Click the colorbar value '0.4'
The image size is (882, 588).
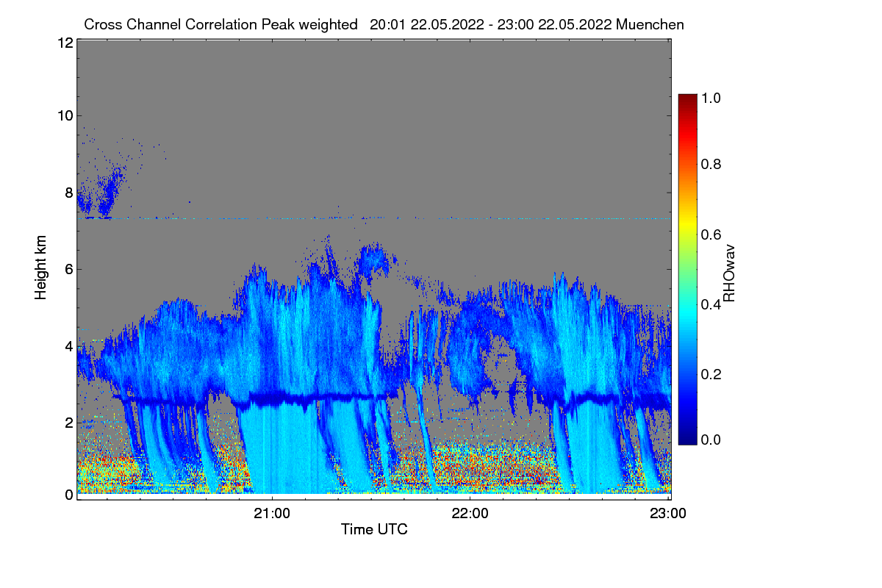click(711, 304)
